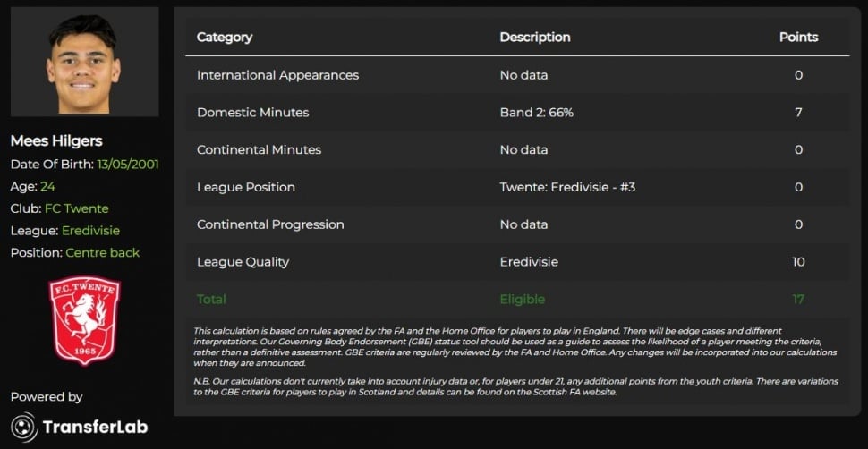The image size is (868, 449).
Task: Select the International Appearances row
Action: click(517, 75)
